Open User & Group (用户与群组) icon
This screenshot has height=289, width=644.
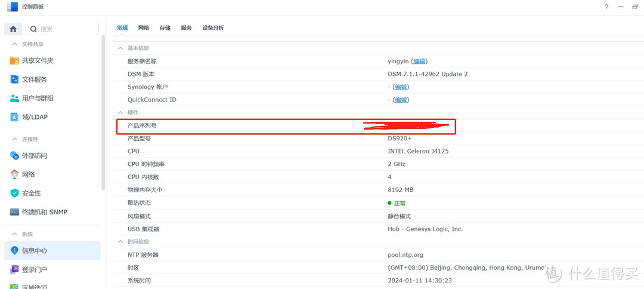point(14,99)
